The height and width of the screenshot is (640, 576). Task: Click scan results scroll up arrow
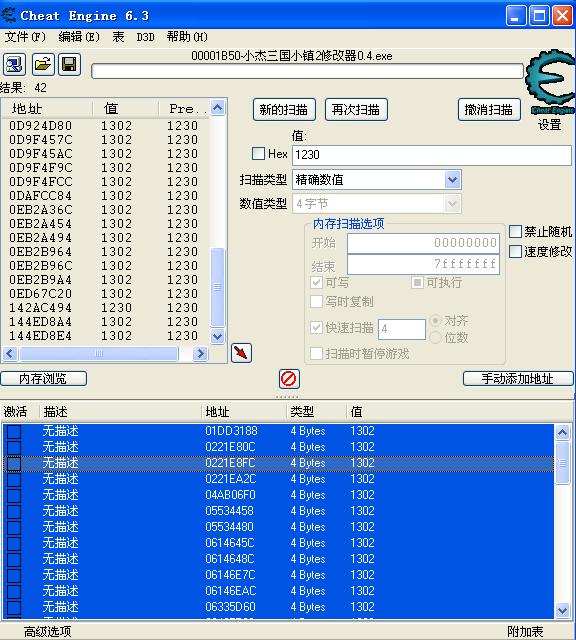218,108
